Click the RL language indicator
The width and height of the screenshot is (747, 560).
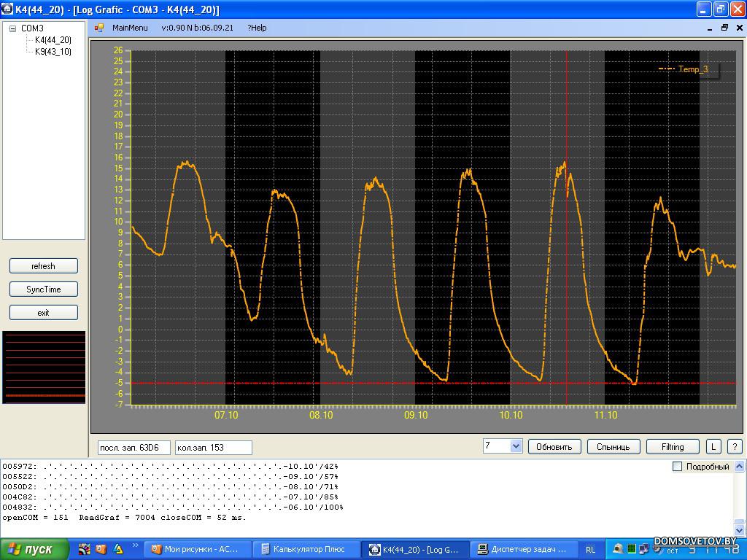(x=591, y=550)
